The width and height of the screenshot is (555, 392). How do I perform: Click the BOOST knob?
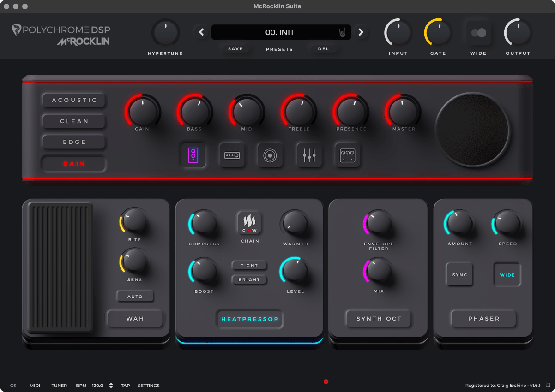[x=204, y=272]
